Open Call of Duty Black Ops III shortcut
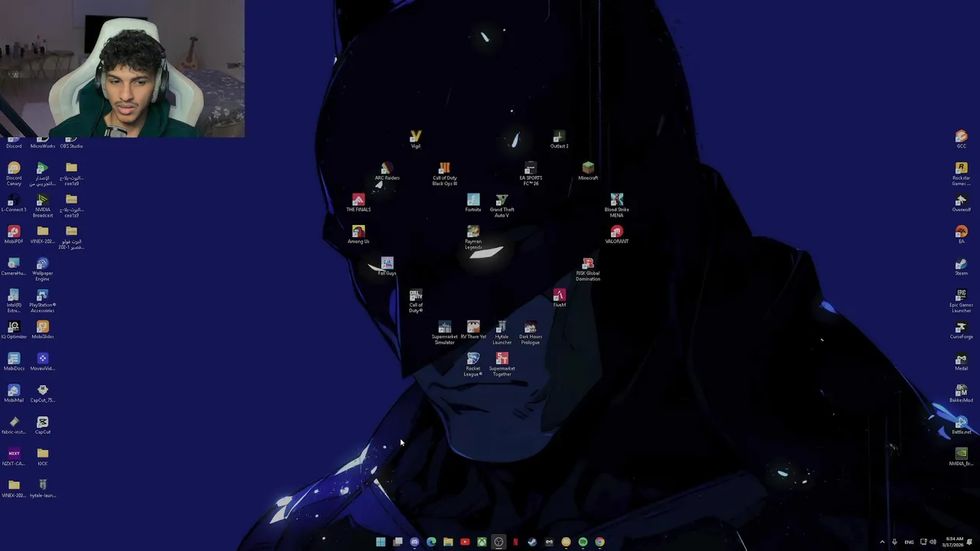 (444, 174)
